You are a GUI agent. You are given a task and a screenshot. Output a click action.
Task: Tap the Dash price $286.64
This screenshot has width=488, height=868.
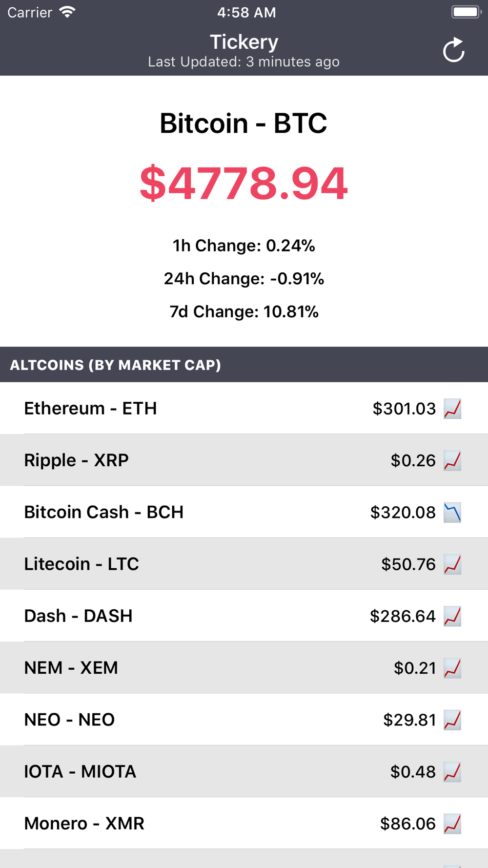click(403, 616)
